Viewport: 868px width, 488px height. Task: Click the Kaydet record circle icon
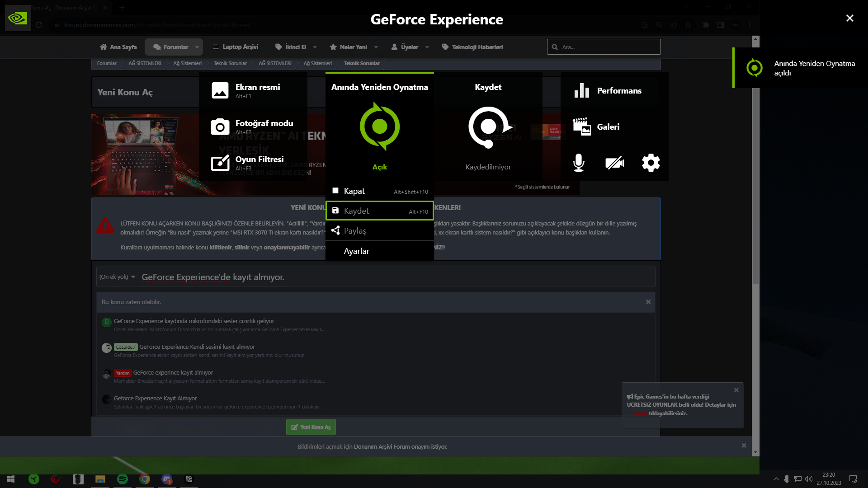tap(488, 127)
